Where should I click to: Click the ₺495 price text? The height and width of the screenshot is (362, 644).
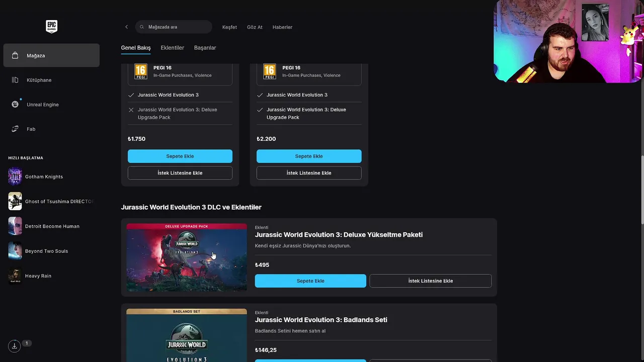pos(262,265)
